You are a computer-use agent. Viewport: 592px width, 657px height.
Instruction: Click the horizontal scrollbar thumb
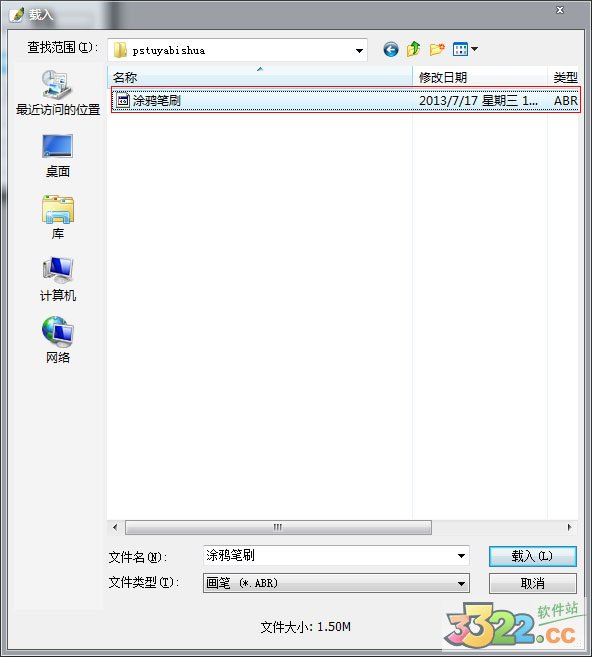click(x=278, y=527)
